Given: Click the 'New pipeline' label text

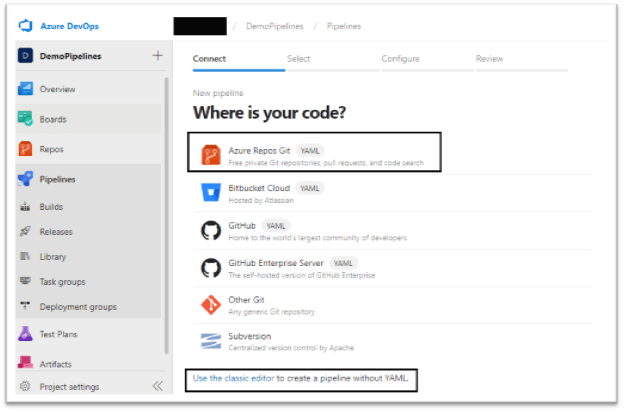Looking at the screenshot, I should pos(218,93).
